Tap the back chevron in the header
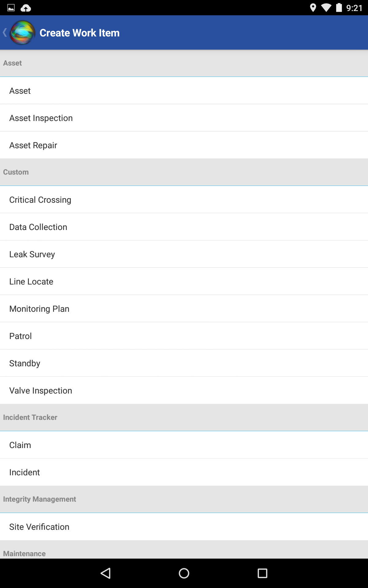 click(5, 32)
